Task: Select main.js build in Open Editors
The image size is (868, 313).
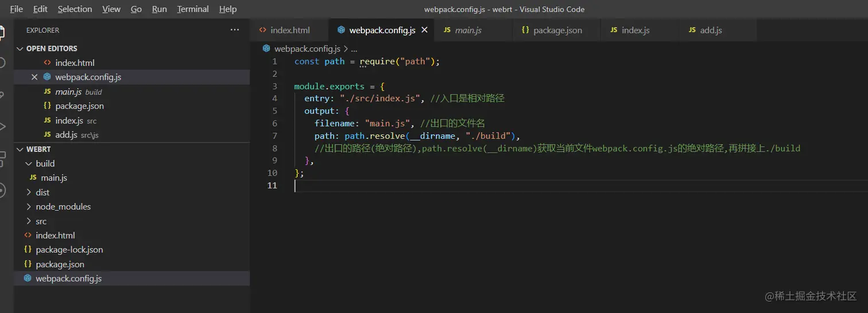Action: 132,92
